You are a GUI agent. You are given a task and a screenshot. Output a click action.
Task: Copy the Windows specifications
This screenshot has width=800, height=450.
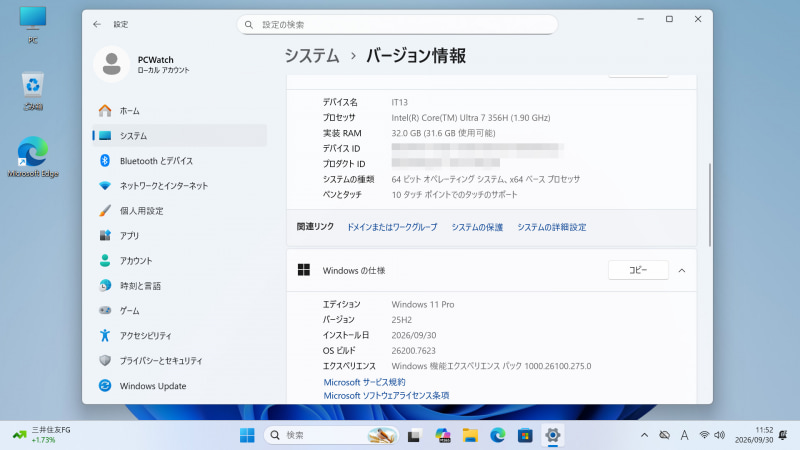click(638, 270)
